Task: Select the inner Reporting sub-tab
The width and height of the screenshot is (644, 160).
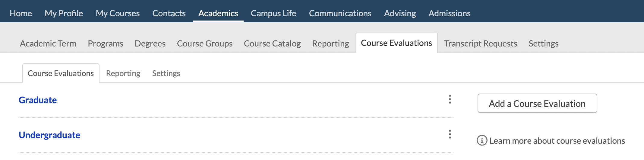Action: 123,73
